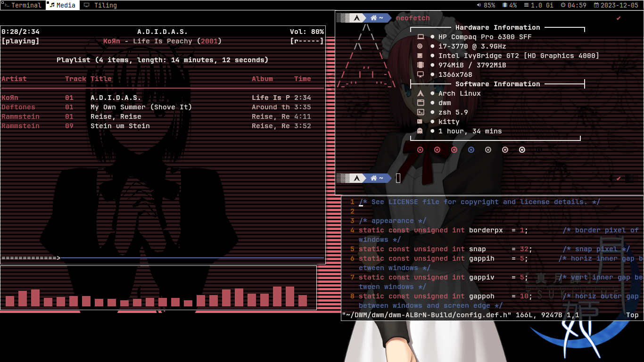
Task: Switch to the Media tag in the top bar
Action: coord(61,5)
